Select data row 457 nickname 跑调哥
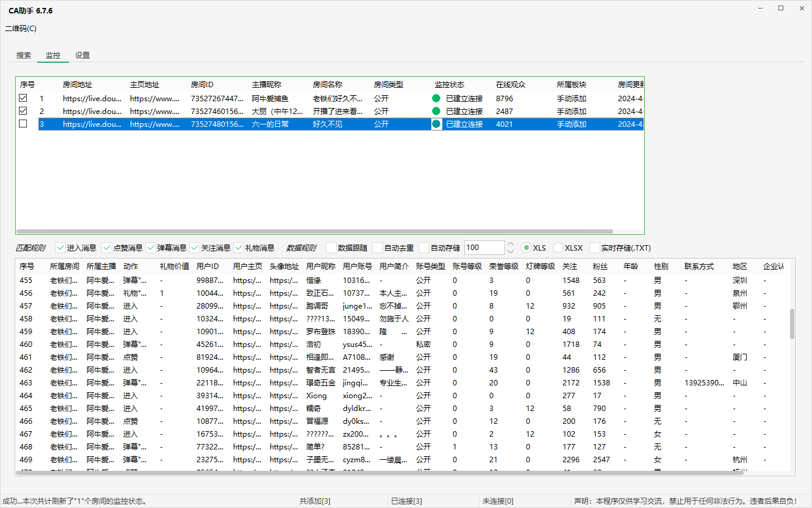This screenshot has height=508, width=812. [x=402, y=306]
